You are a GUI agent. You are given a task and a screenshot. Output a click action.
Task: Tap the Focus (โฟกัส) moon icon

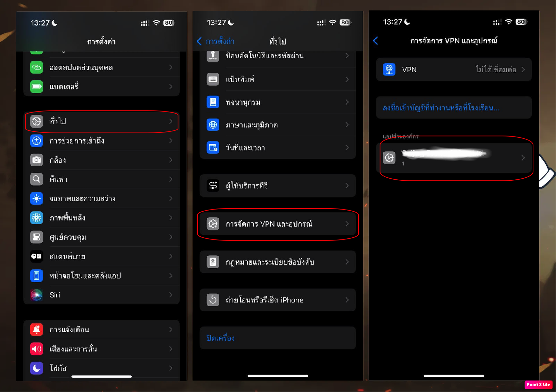(36, 368)
